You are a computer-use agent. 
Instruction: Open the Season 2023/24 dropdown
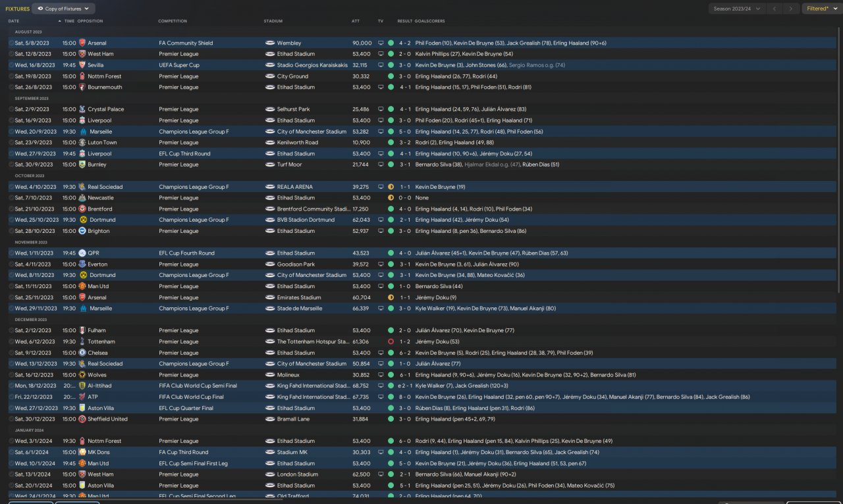(x=736, y=9)
